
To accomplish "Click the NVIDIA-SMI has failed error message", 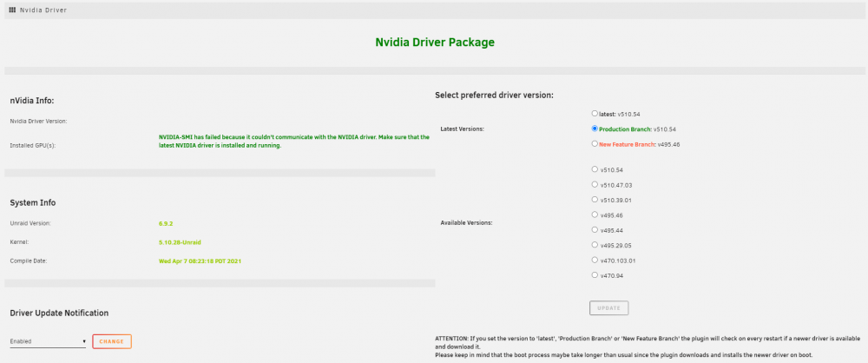I will tap(294, 142).
